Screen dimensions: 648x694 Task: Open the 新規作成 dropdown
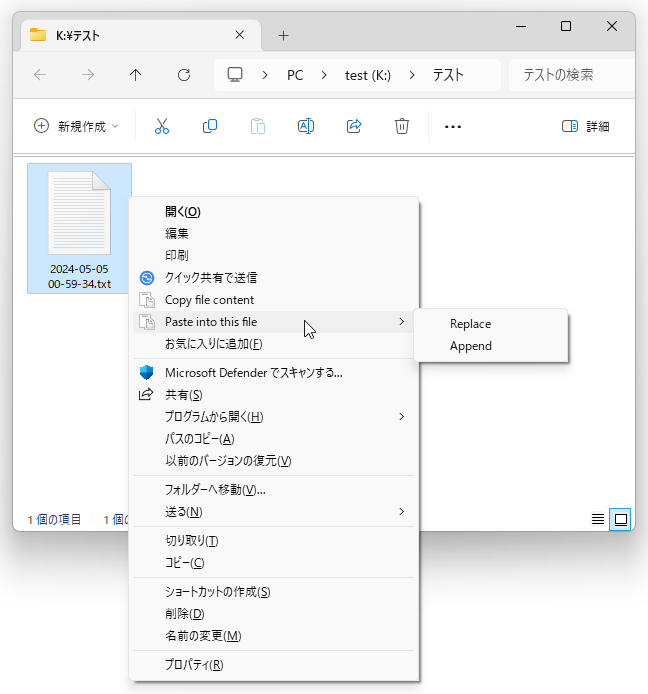point(76,126)
